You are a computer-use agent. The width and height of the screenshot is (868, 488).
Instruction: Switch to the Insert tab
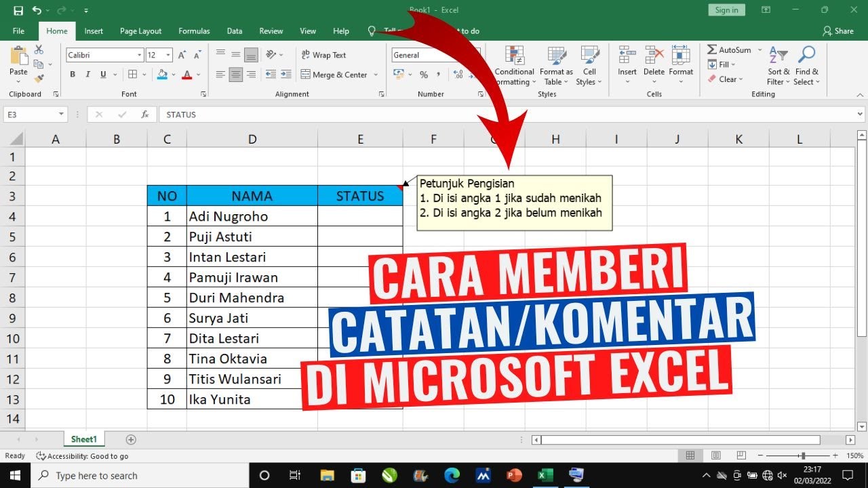click(94, 30)
